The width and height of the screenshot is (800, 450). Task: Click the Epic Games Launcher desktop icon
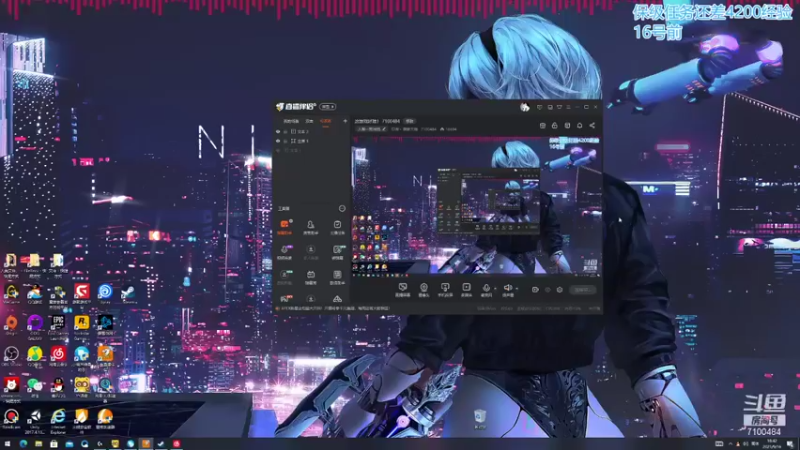[x=58, y=325]
